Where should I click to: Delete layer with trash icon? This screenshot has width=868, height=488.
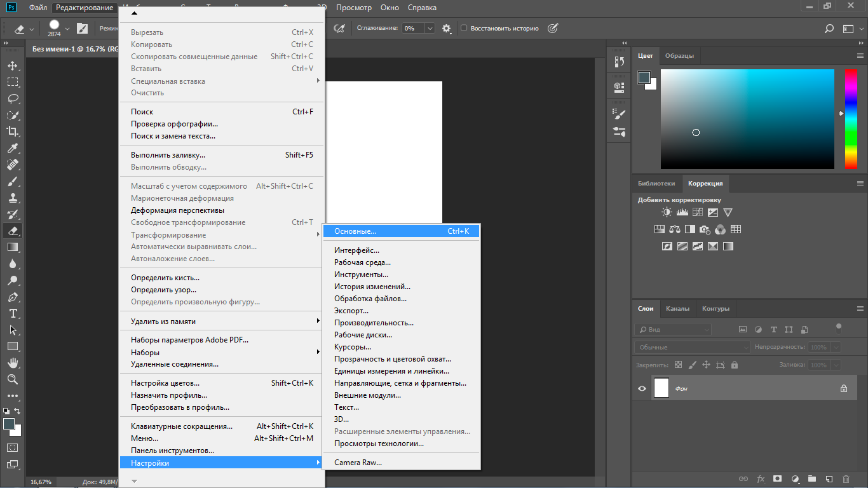coord(846,478)
